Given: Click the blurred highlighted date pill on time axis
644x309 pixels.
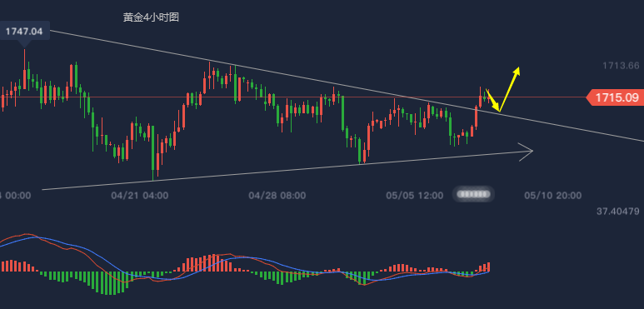Looking at the screenshot, I should pyautogui.click(x=473, y=194).
